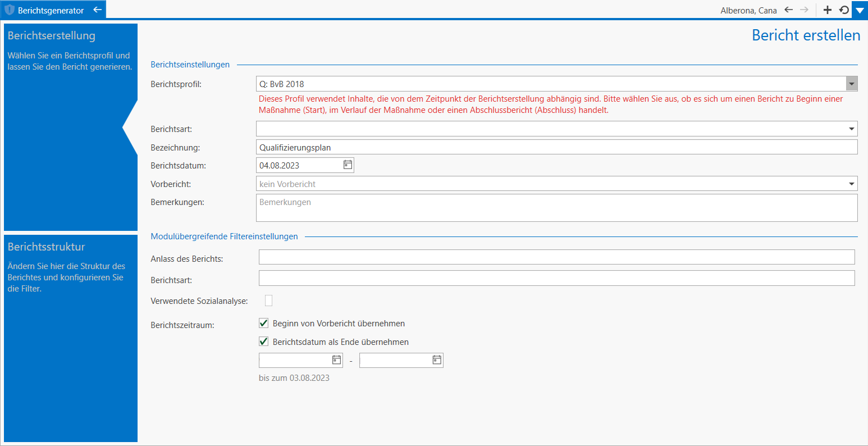Click the Berichtsgenerator shield icon
This screenshot has height=446, width=868.
coord(10,10)
